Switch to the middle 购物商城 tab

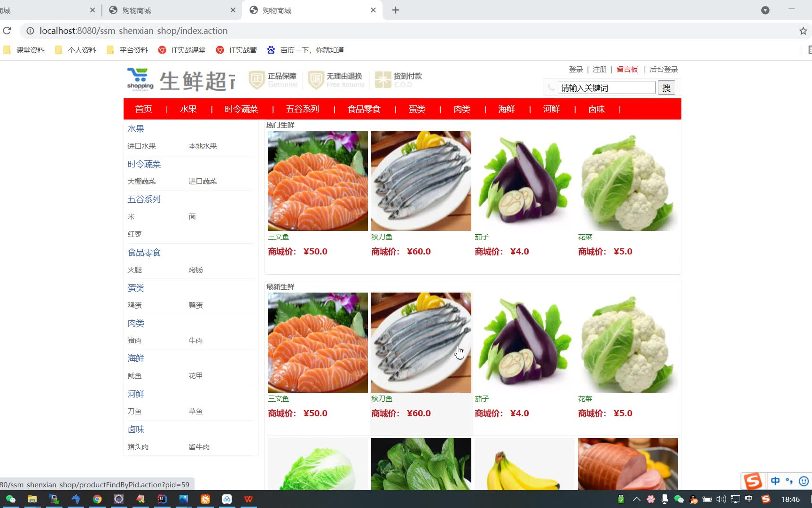click(x=172, y=10)
